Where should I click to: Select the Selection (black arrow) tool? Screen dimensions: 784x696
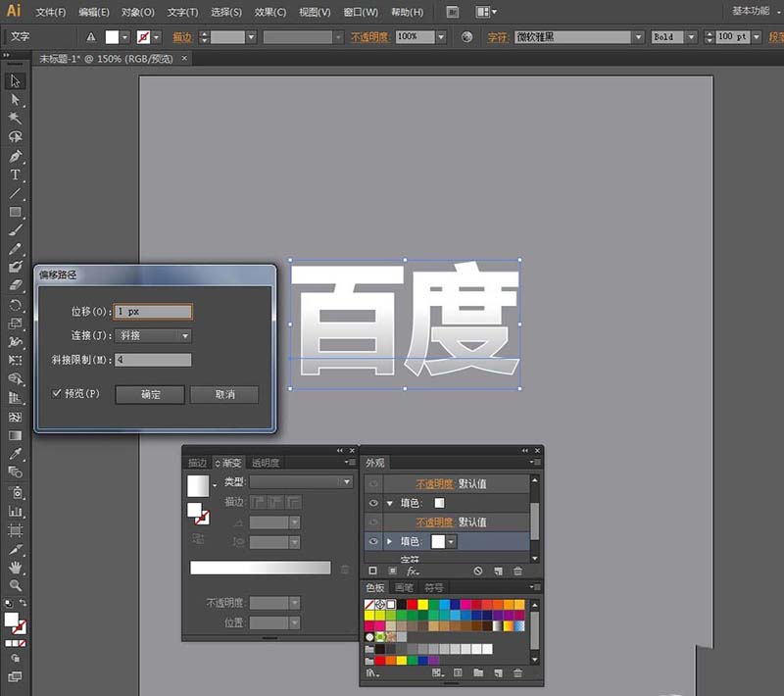coord(15,81)
